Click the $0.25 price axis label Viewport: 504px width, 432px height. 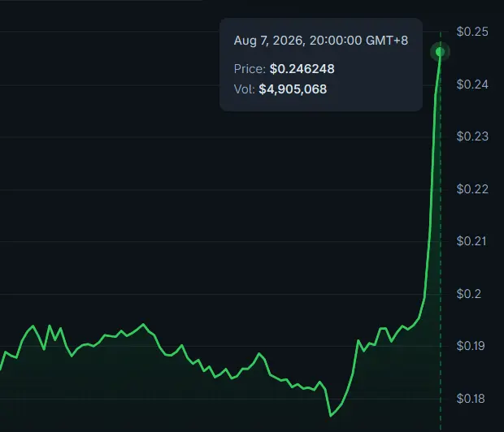pos(472,32)
